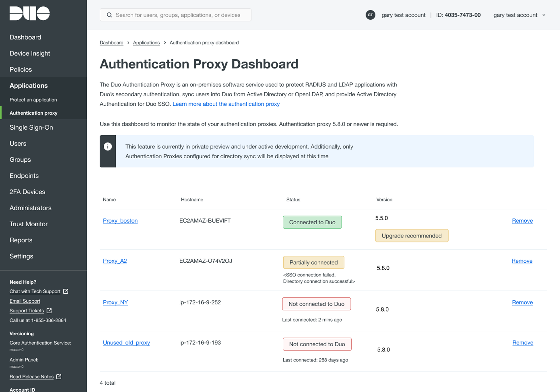Click hostname ip-172-16-9-193

click(200, 342)
